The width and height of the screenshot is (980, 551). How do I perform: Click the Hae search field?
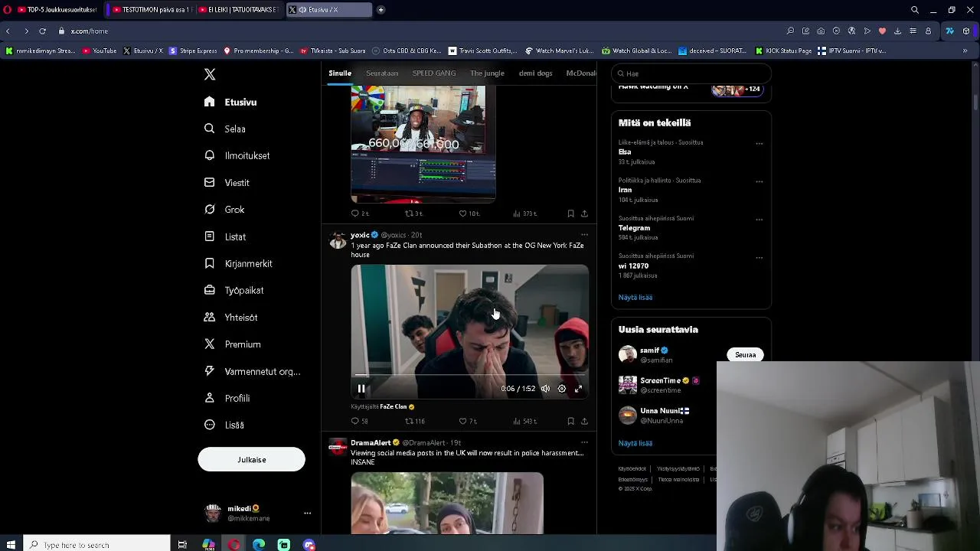(x=691, y=73)
